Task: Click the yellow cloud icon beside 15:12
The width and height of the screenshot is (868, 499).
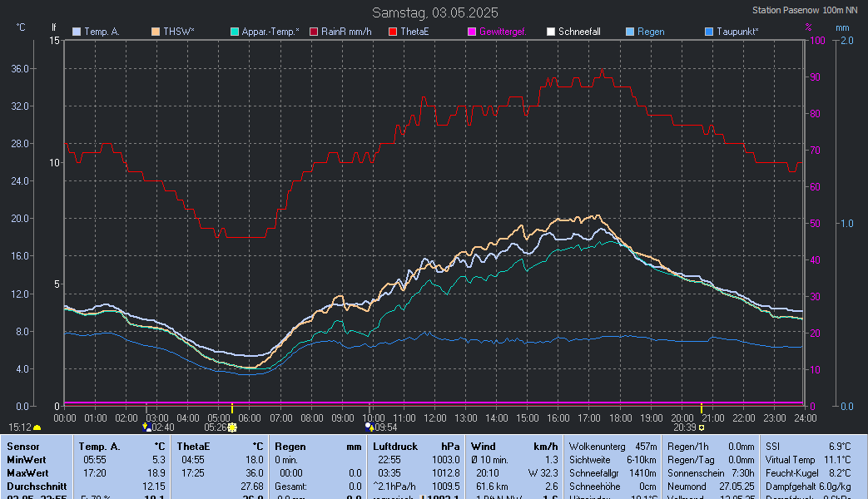Action: [37, 427]
